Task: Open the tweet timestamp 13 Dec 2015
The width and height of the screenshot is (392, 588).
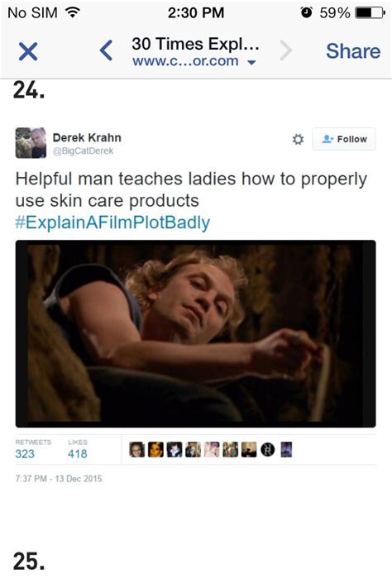Action: coord(59,479)
